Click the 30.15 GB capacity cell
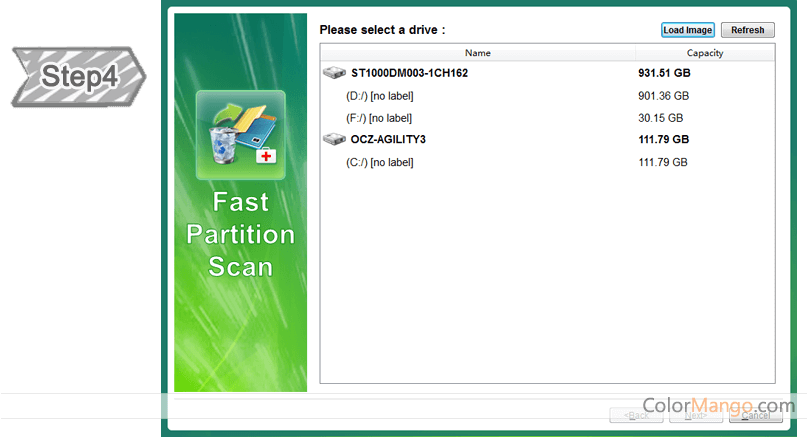Screen dimensions: 807x437 [x=661, y=118]
